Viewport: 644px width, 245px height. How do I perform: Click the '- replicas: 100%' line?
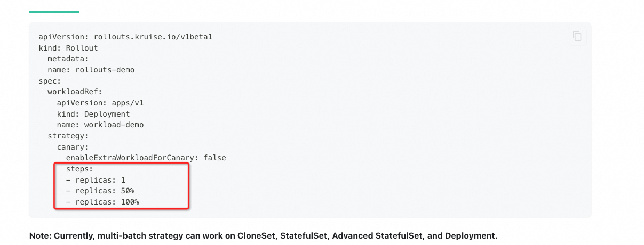coord(102,202)
